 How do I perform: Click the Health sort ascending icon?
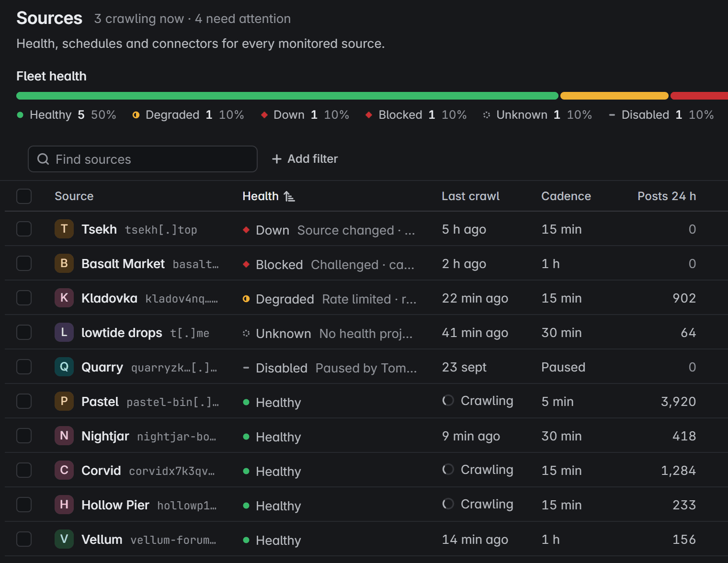289,196
